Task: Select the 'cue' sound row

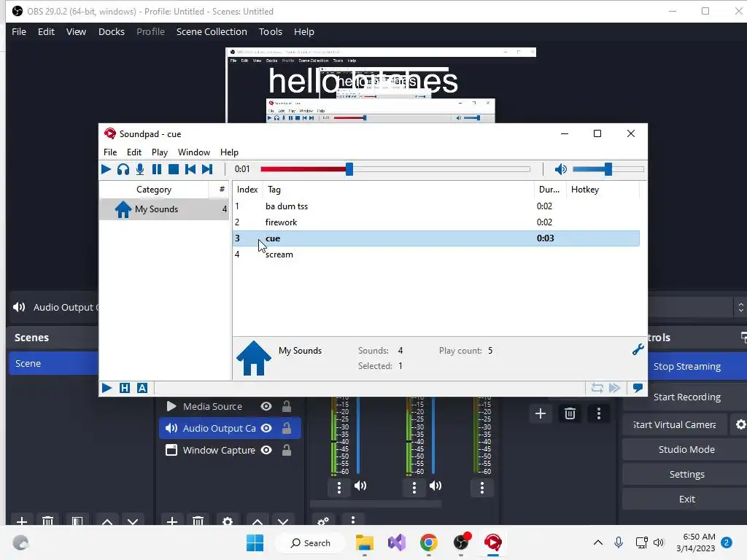Action: 436,238
